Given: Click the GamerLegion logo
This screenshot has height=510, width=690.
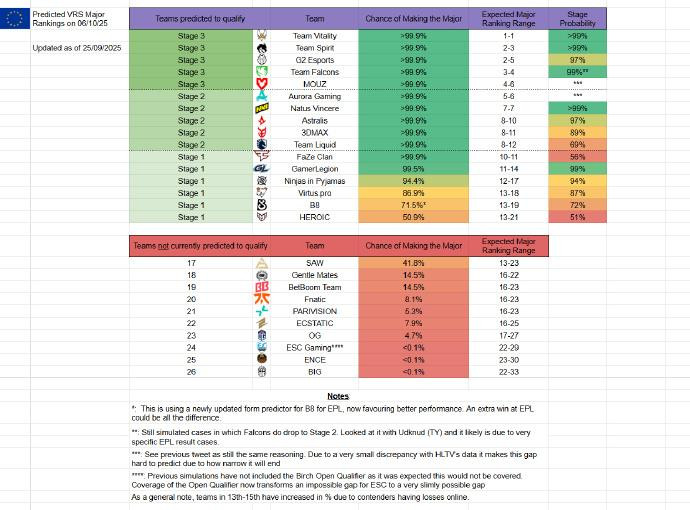Looking at the screenshot, I should 260,169.
